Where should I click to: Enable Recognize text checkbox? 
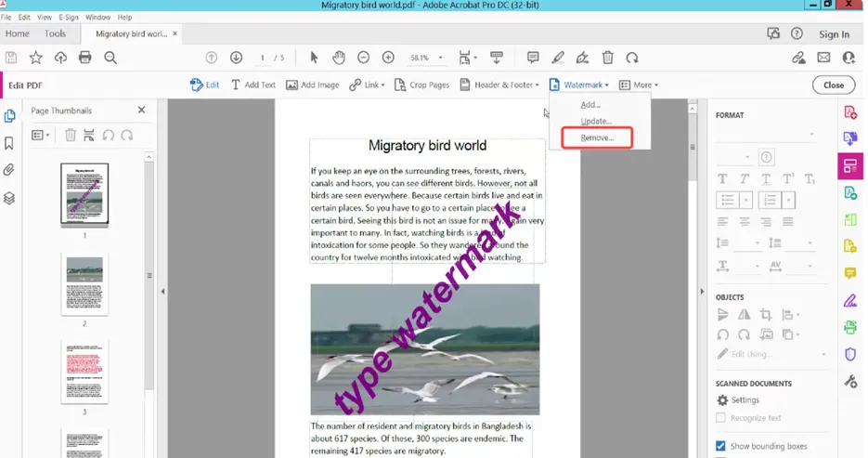coord(720,418)
